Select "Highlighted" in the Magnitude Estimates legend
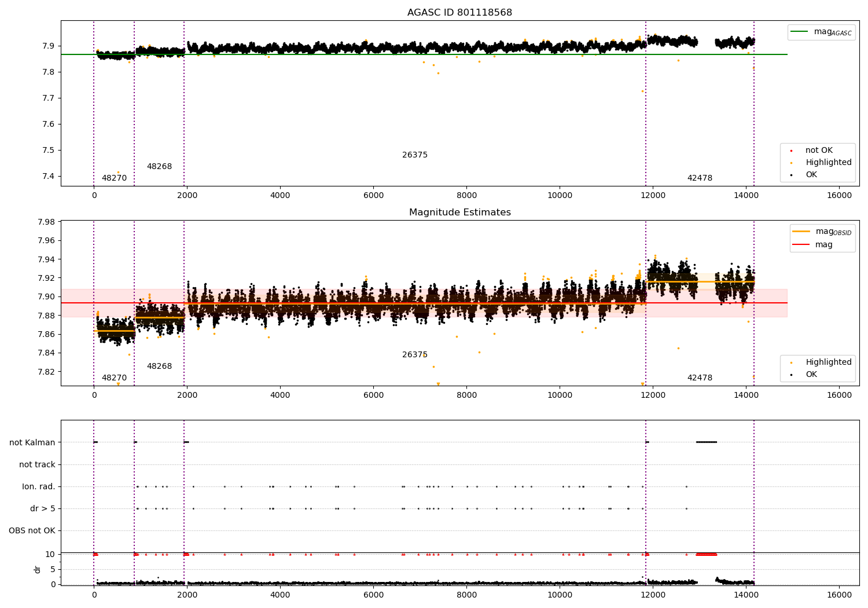The width and height of the screenshot is (868, 608). click(x=829, y=362)
